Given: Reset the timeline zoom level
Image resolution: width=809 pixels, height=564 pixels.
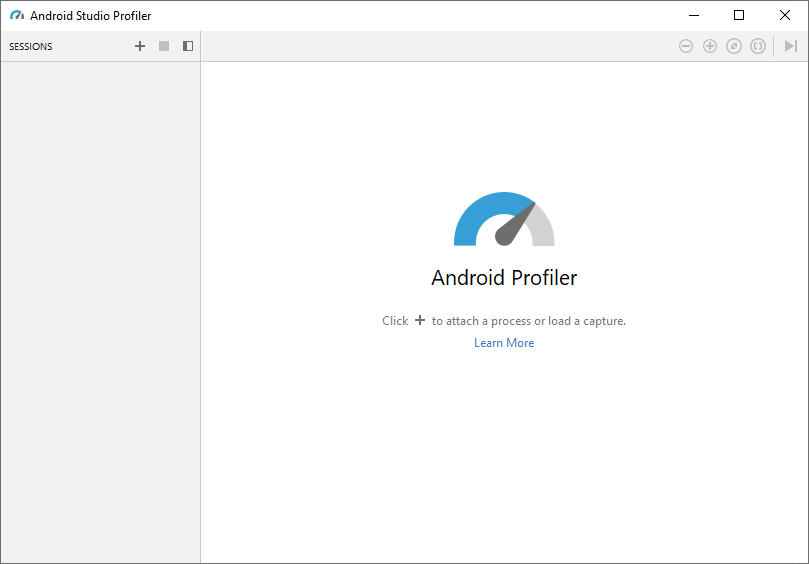Looking at the screenshot, I should [734, 46].
